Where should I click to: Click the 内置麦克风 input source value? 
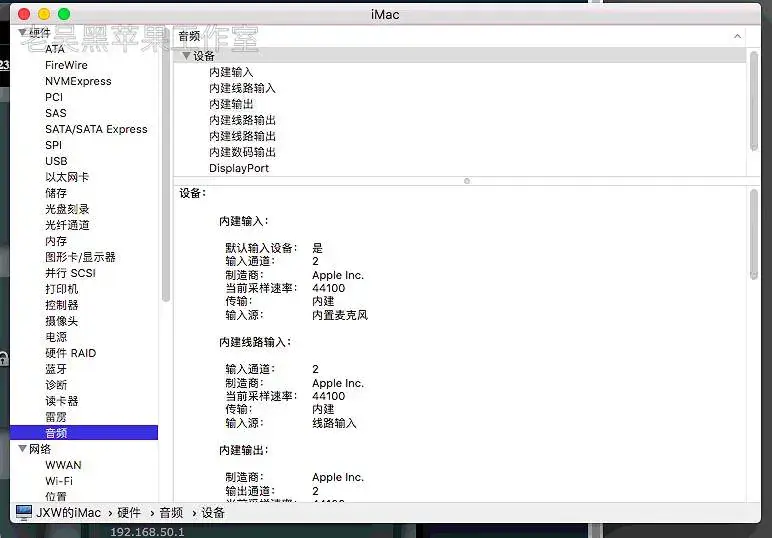click(340, 315)
